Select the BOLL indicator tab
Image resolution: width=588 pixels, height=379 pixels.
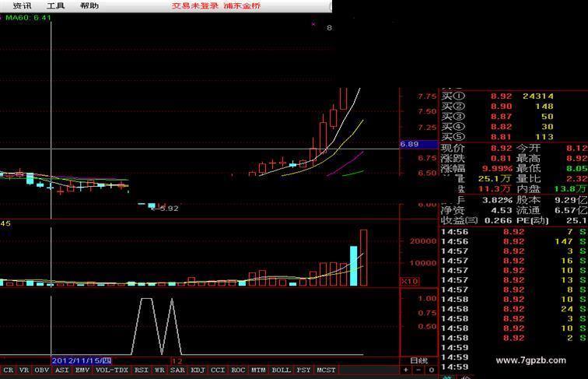point(282,370)
